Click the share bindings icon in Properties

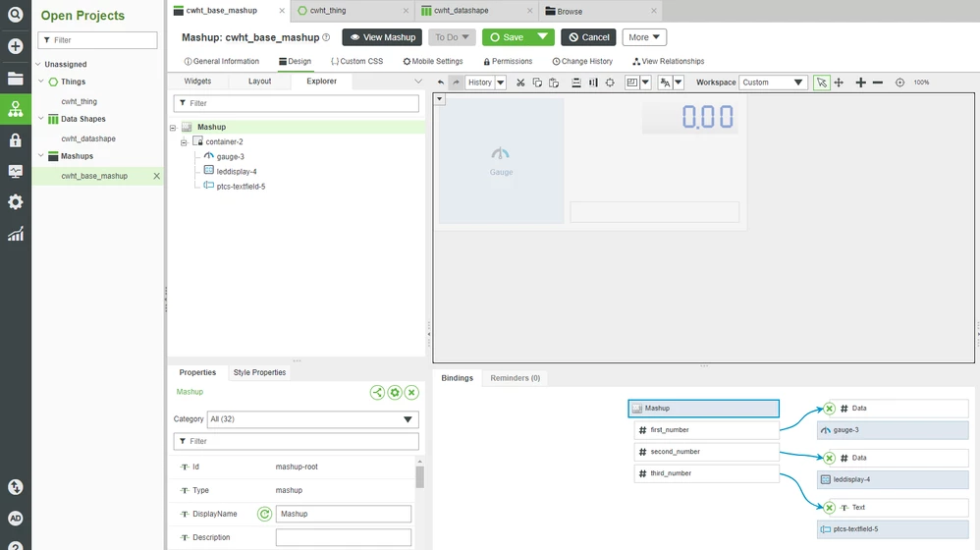tap(377, 393)
